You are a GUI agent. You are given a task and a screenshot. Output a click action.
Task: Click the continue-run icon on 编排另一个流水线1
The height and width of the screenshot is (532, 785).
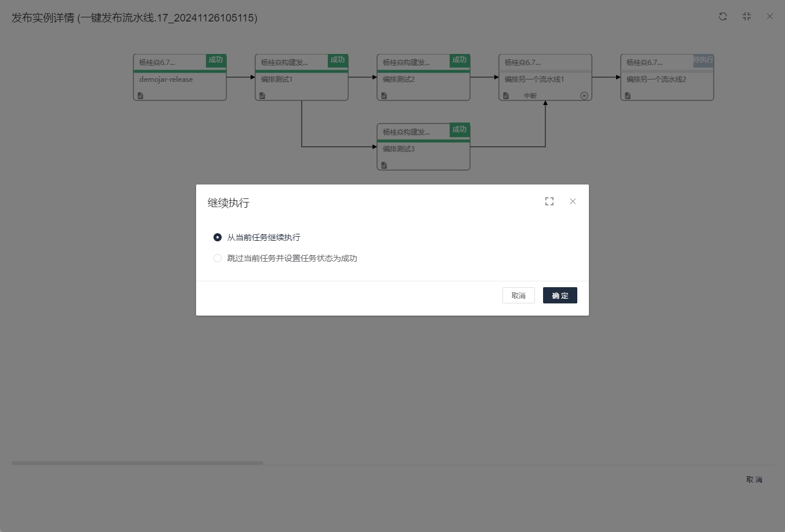coord(584,96)
